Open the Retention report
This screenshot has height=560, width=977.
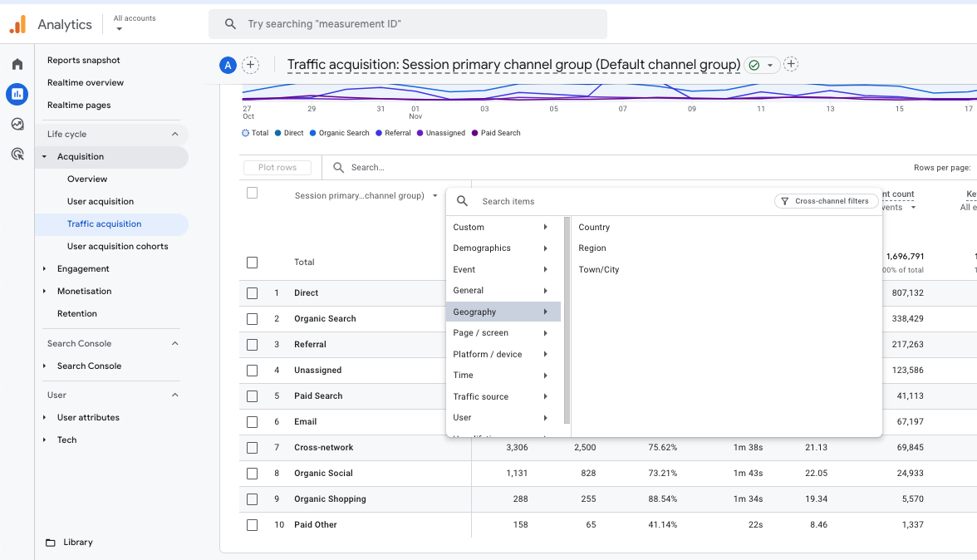pos(76,314)
